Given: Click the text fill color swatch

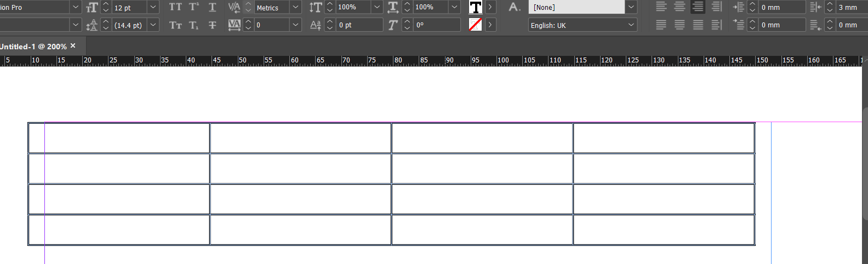Looking at the screenshot, I should pyautogui.click(x=476, y=7).
